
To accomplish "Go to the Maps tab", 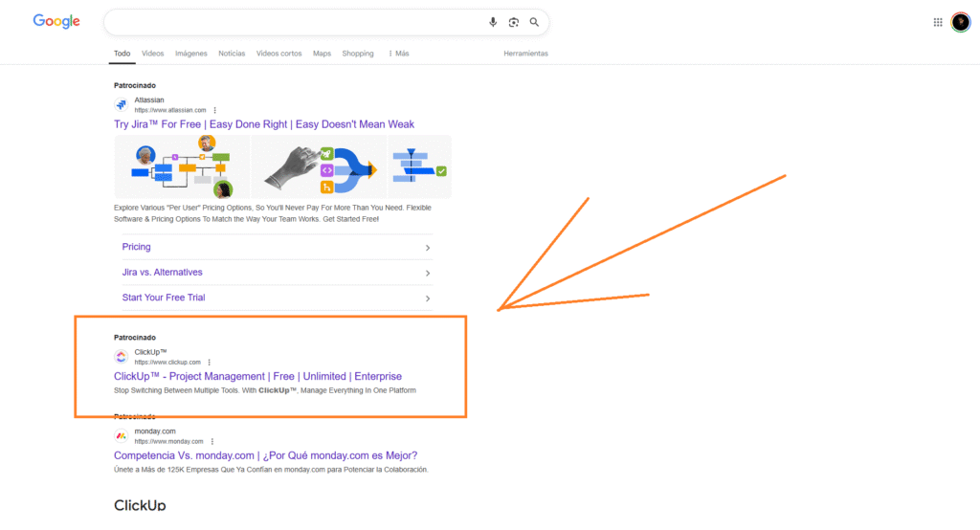I will [x=322, y=54].
